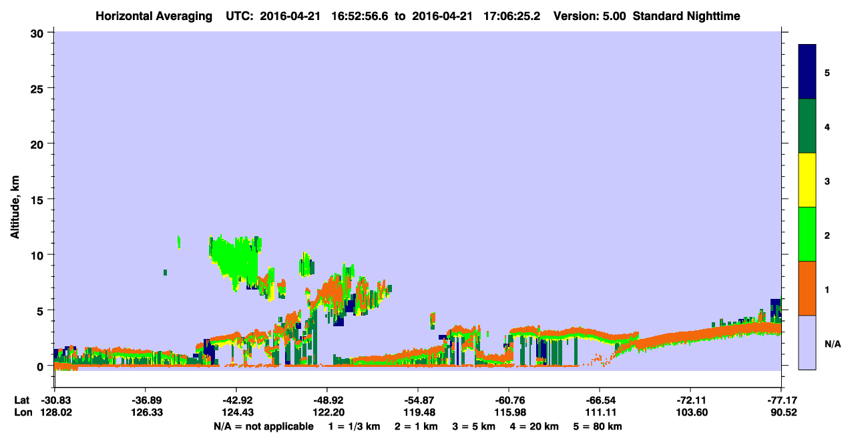Click the large green cloud feature near 10 km

click(x=235, y=260)
